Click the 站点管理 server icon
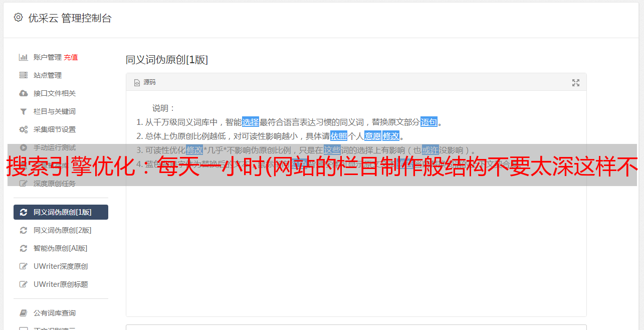The width and height of the screenshot is (644, 330). [x=23, y=75]
